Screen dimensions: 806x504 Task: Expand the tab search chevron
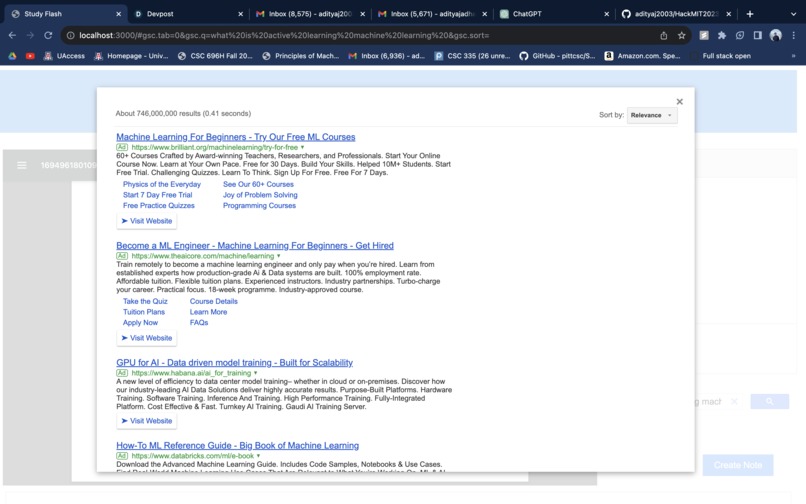[x=793, y=14]
